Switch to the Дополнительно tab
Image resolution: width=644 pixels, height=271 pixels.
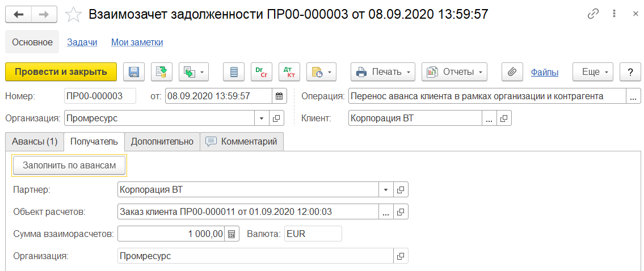pos(162,142)
